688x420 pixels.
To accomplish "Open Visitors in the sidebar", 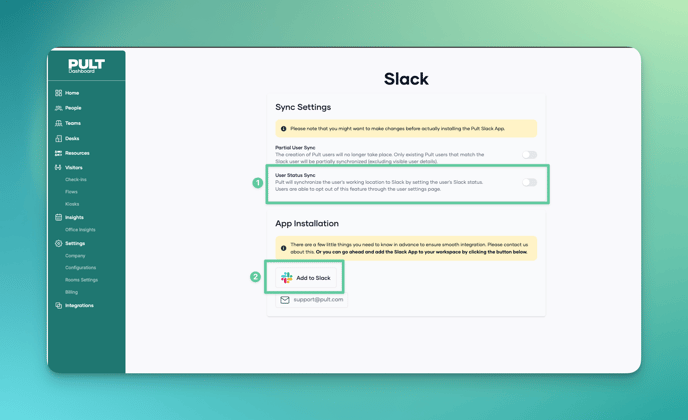I will click(x=74, y=168).
